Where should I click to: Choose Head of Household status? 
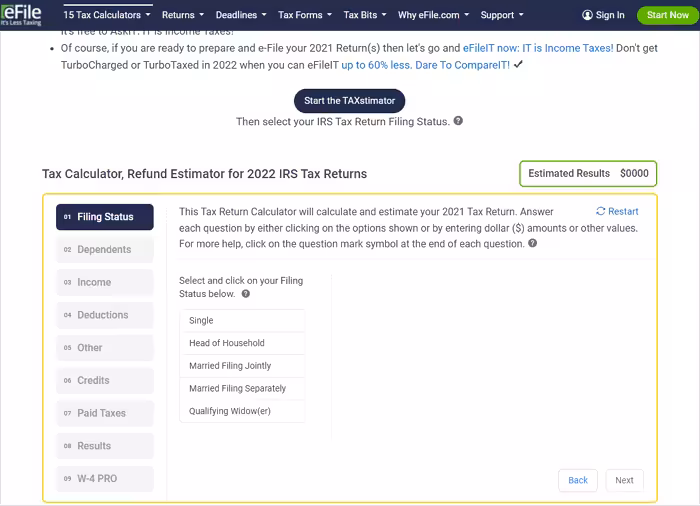pos(242,343)
